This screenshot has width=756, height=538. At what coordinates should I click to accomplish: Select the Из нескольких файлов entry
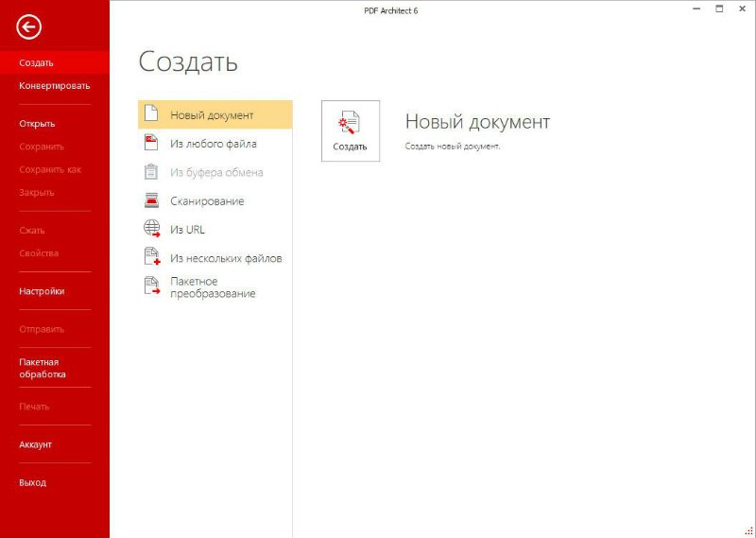click(x=215, y=258)
